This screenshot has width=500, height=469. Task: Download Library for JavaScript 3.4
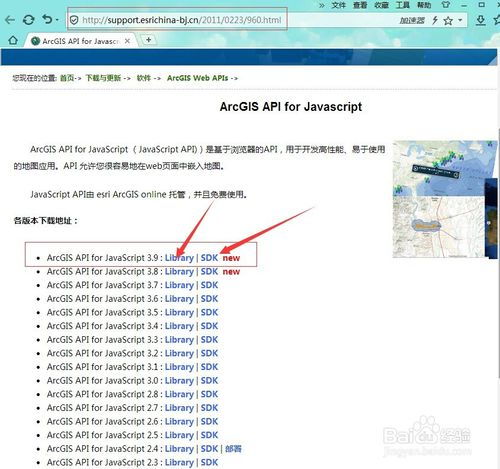coord(179,326)
